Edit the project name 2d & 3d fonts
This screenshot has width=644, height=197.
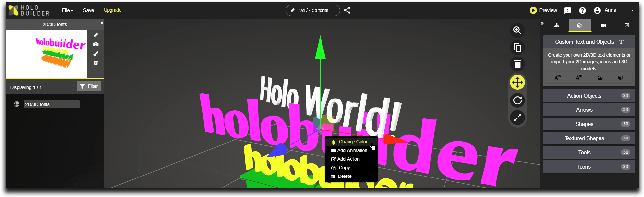[x=313, y=10]
